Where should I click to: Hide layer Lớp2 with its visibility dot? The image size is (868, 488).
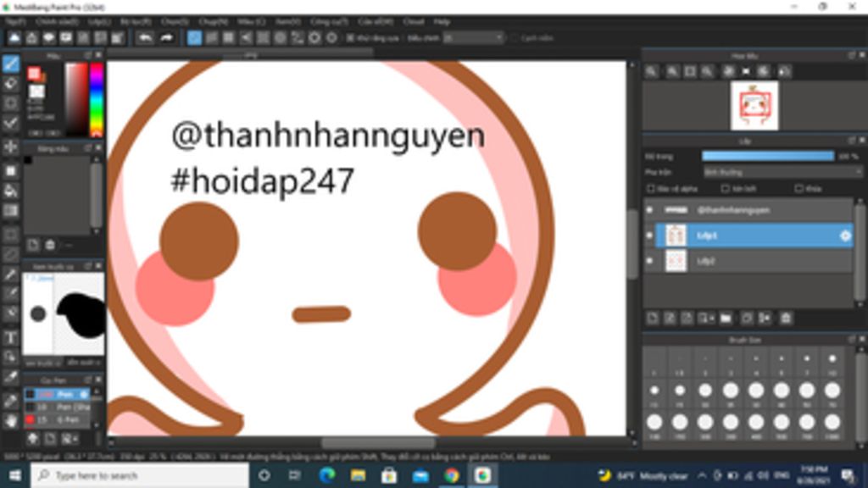click(x=650, y=261)
